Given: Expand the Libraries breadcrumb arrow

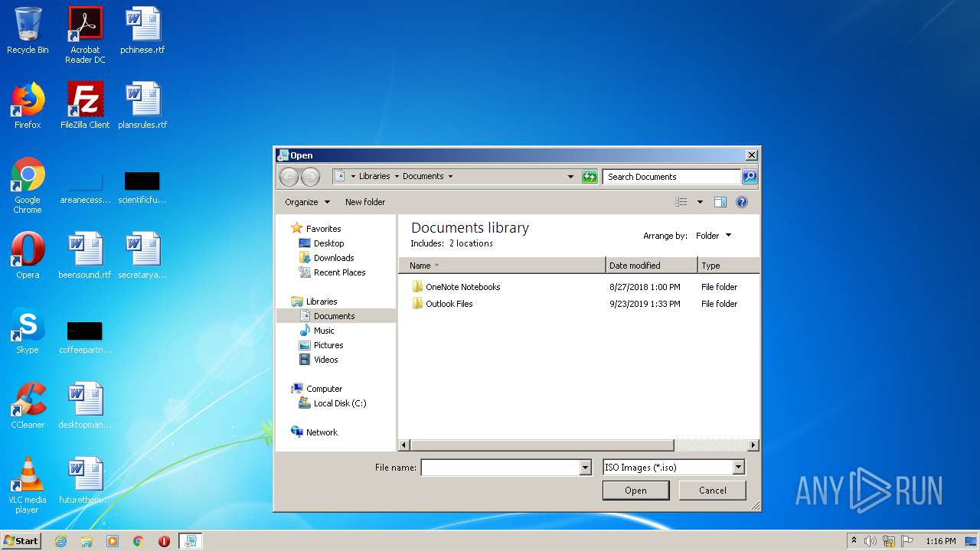Looking at the screenshot, I should coord(397,176).
